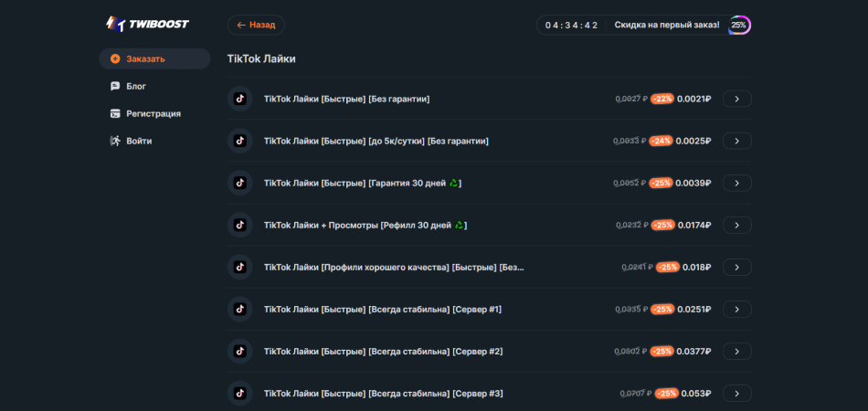Viewport: 868px width, 411px height.
Task: Open the Блог section
Action: pos(136,86)
